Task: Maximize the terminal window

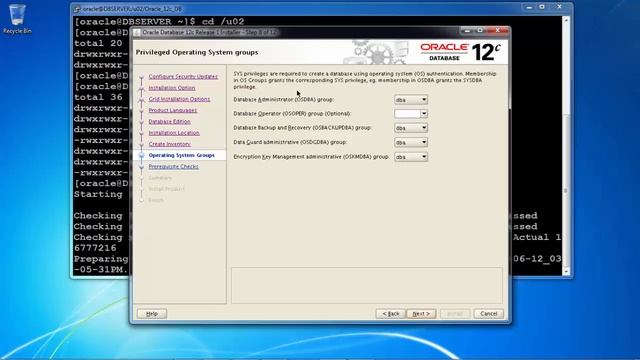Action: coord(542,7)
